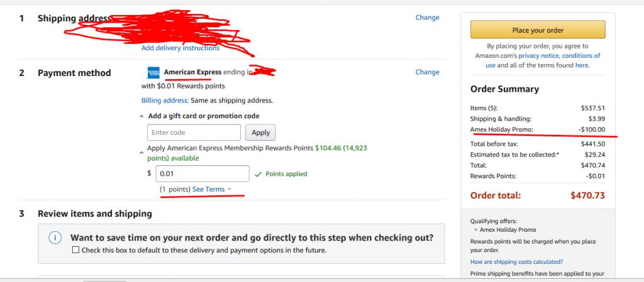The height and width of the screenshot is (282, 644).
Task: Click the "here" terms link
Action: coord(582,65)
